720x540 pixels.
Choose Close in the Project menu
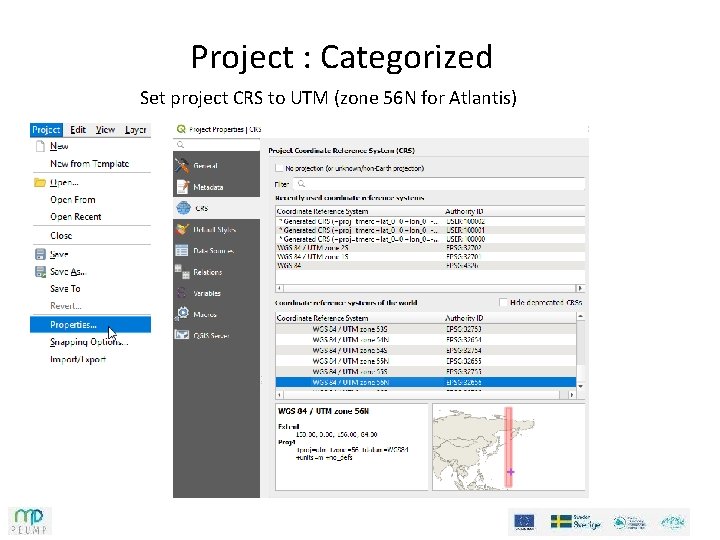coord(61,236)
